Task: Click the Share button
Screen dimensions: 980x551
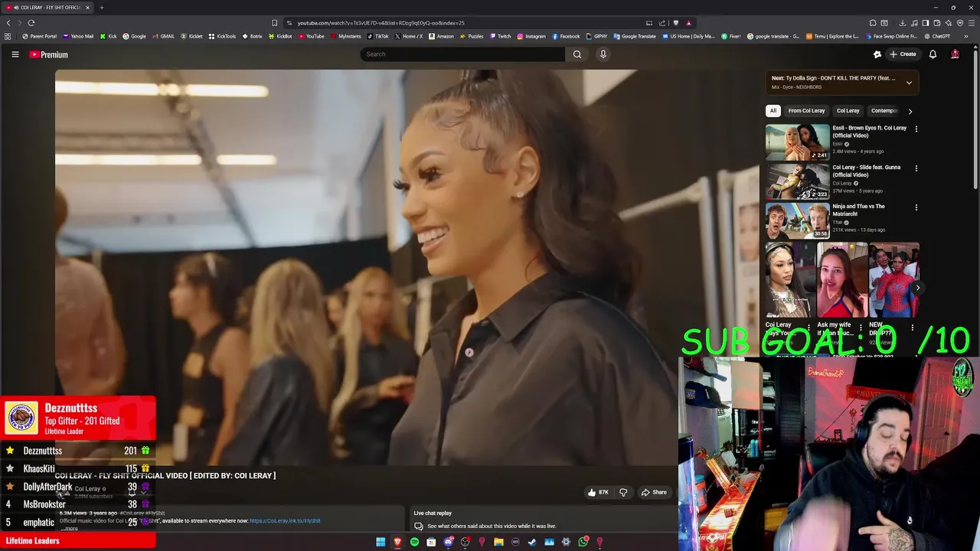Action: (654, 492)
